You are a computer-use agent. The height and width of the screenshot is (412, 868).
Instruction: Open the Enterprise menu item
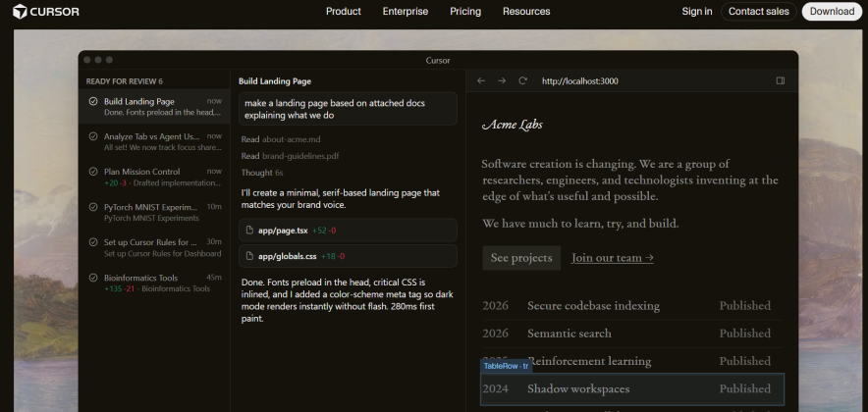click(406, 12)
